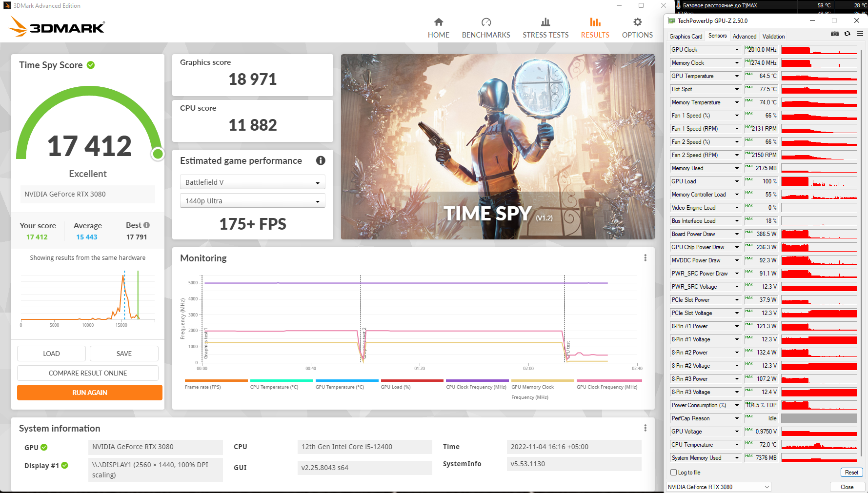Viewport: 868px width, 493px height.
Task: Click the GPU-Z refresh icon
Action: click(x=848, y=34)
